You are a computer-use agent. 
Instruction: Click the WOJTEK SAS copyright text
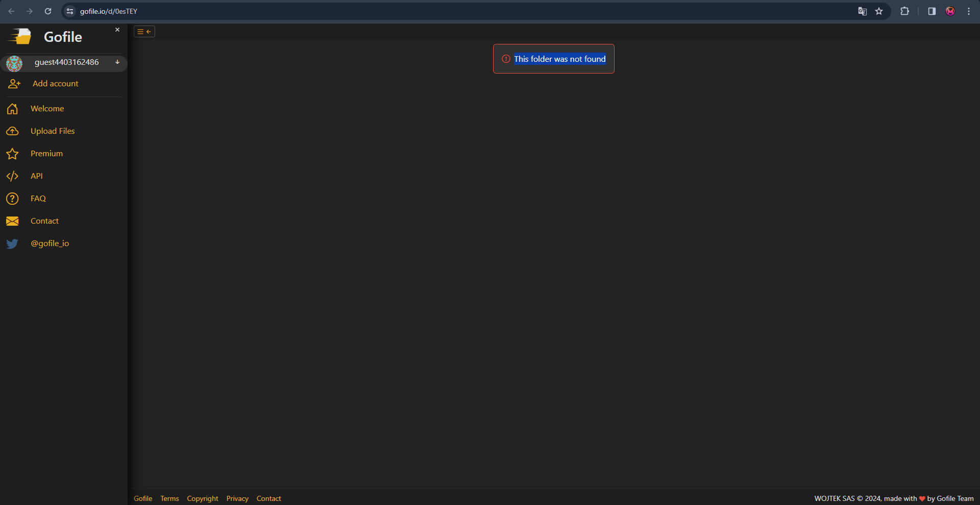[x=894, y=498]
